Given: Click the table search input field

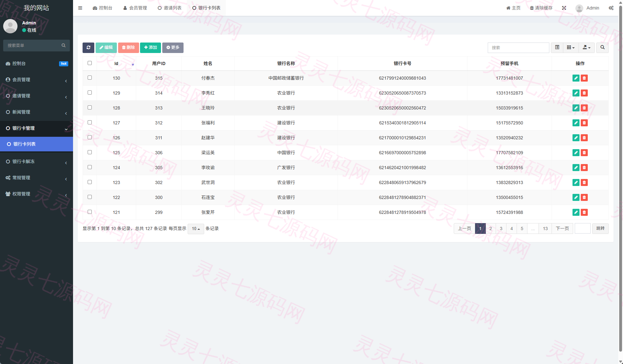Looking at the screenshot, I should [518, 48].
